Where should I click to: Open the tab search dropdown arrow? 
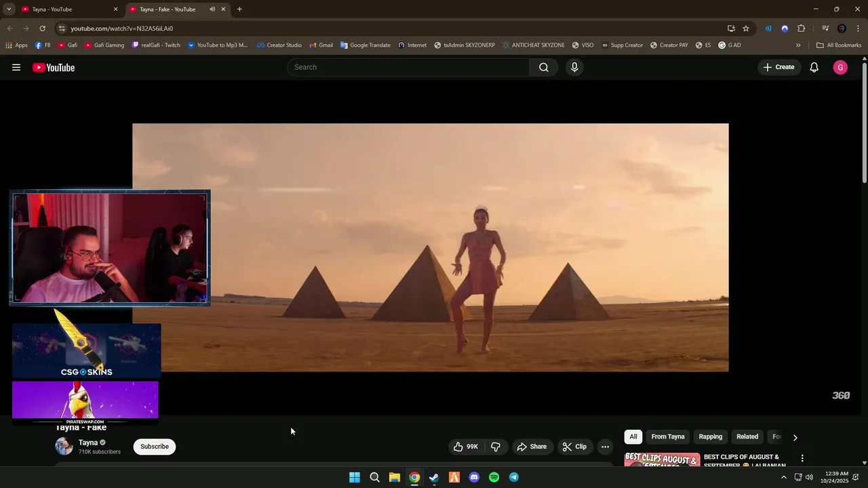point(9,9)
